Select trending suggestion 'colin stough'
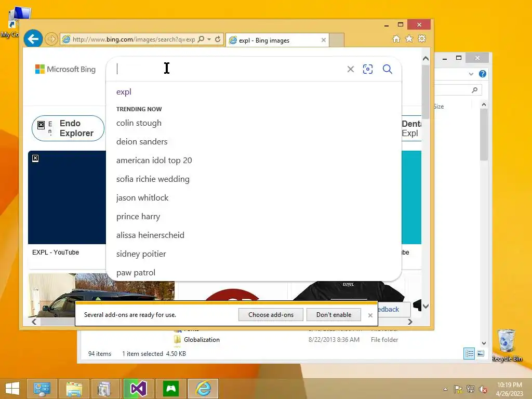Viewport: 532px width, 399px height. point(139,123)
